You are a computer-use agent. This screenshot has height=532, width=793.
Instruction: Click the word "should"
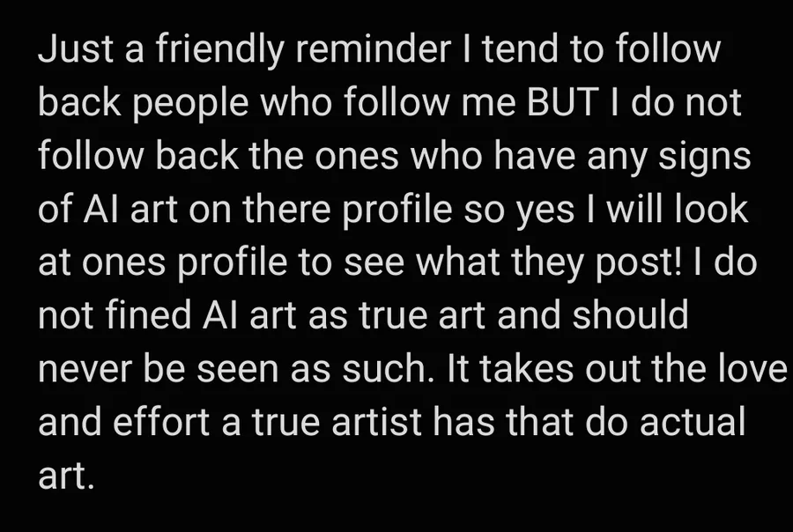630,317
